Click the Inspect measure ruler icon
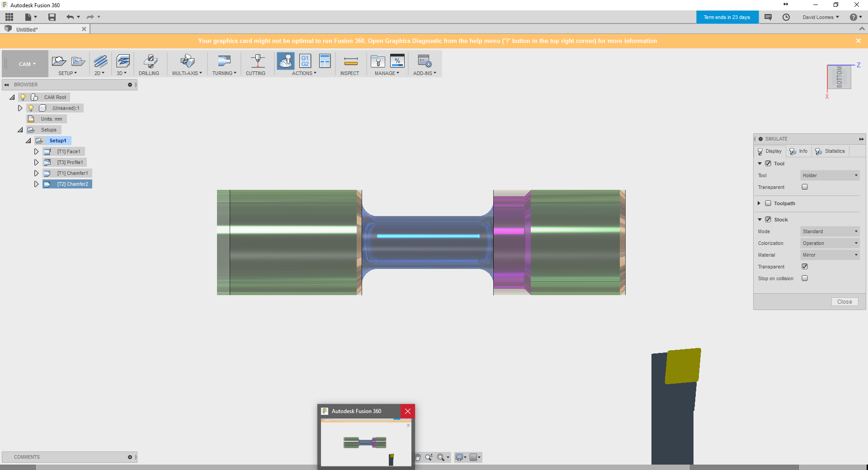Screen dimensions: 868x470 (351, 61)
